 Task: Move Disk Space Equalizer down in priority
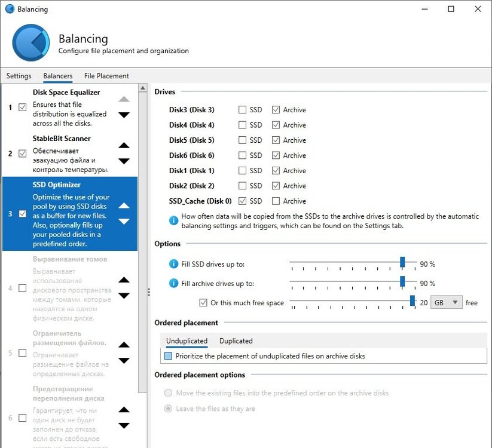point(124,115)
